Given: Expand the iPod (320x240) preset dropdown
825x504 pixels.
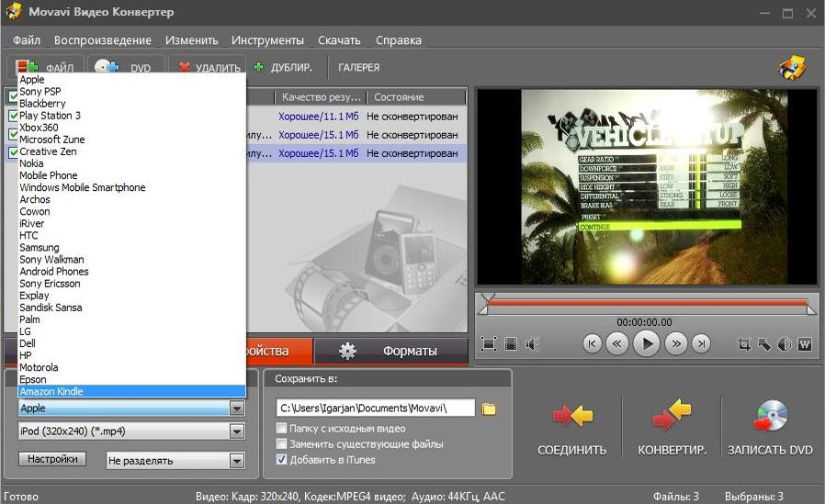Looking at the screenshot, I should tap(237, 431).
